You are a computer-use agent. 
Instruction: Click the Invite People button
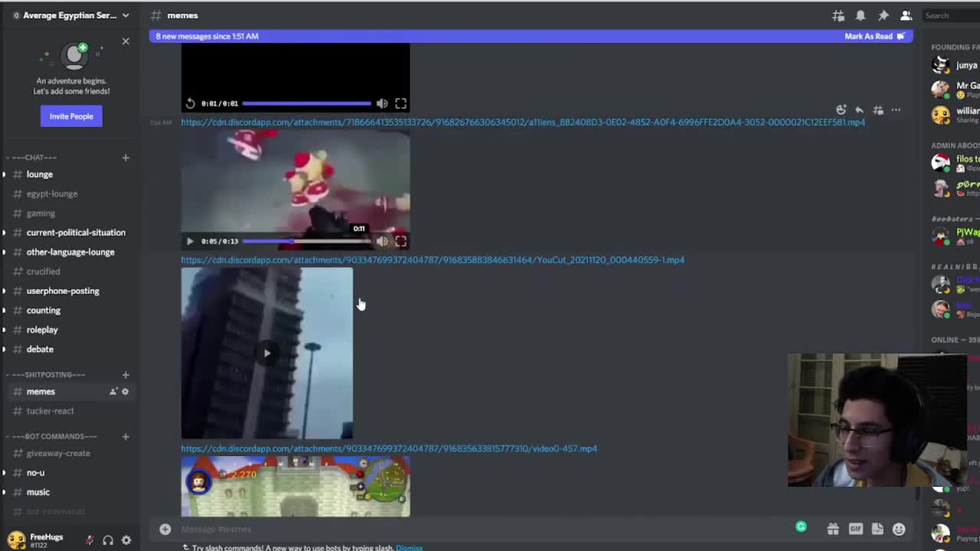(x=71, y=116)
